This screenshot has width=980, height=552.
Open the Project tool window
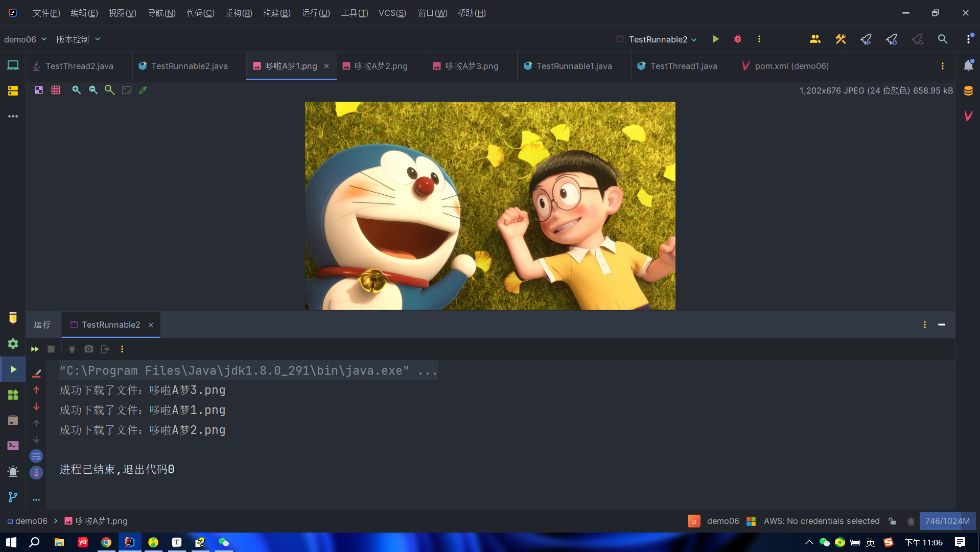click(x=13, y=65)
